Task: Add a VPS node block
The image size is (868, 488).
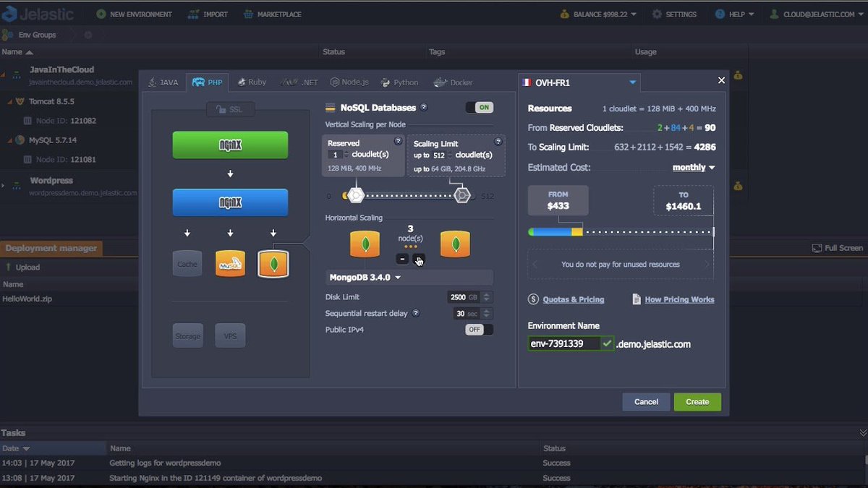Action: 230,336
